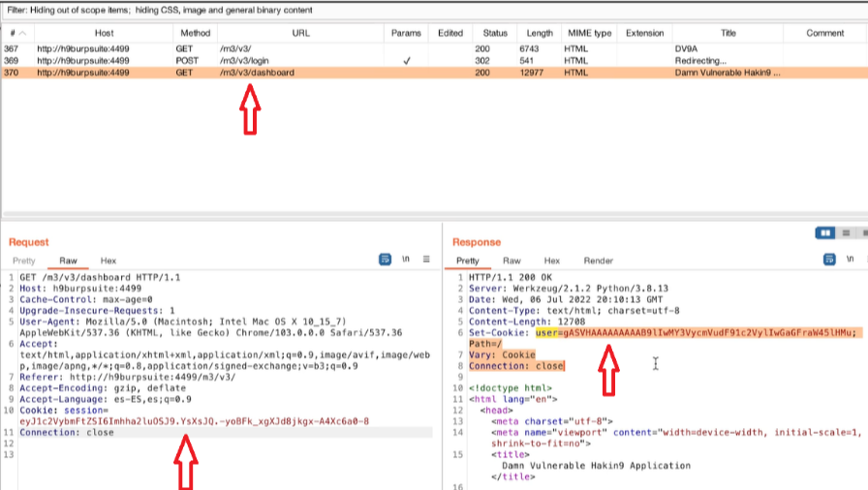868x490 pixels.
Task: Select history row 367 GET /m3/v3/
Action: [x=434, y=48]
